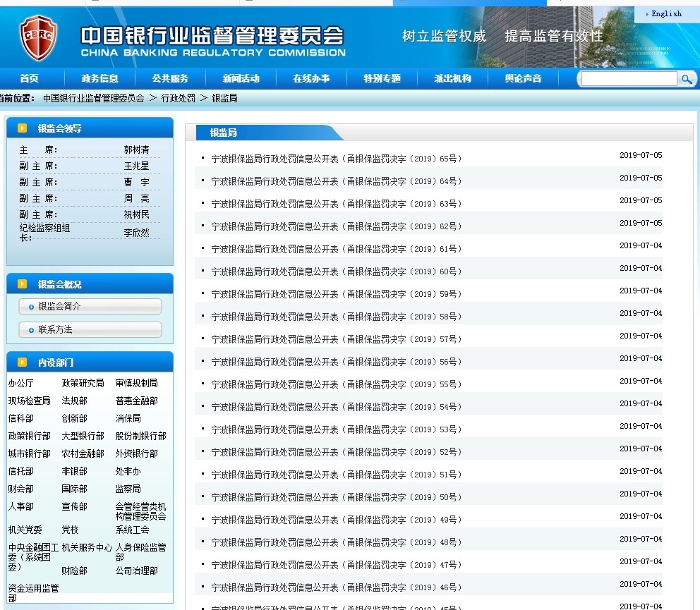Focus the search text field
700x610 pixels.
click(629, 79)
